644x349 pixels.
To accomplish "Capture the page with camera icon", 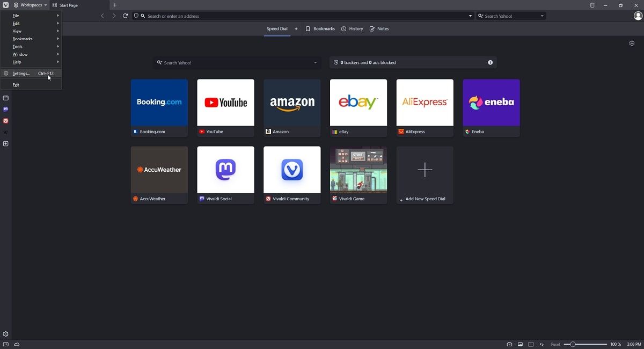I will pos(509,344).
